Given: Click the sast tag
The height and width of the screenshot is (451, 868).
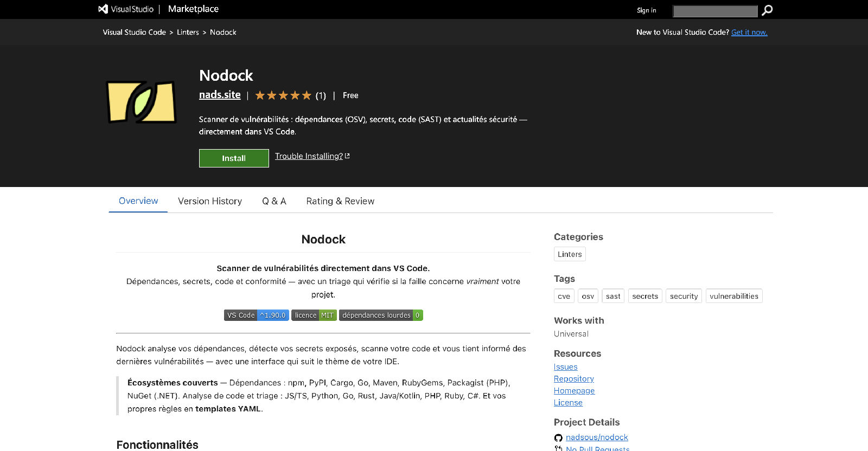Looking at the screenshot, I should pos(613,296).
